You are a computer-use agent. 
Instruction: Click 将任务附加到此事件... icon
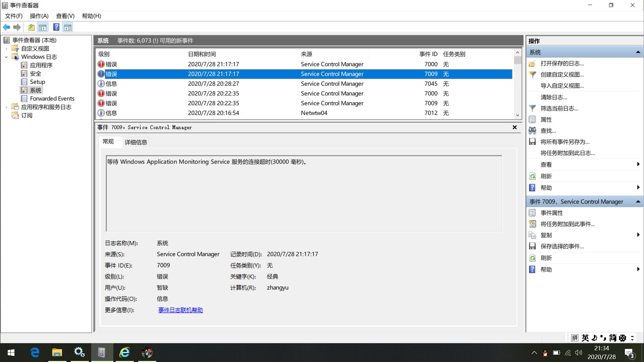(532, 224)
